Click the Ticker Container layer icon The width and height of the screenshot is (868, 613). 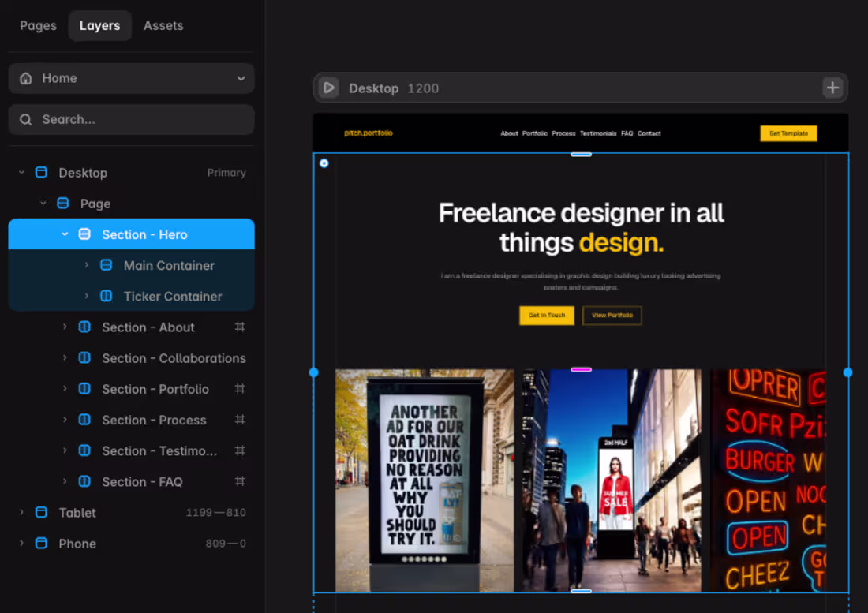[x=106, y=296]
